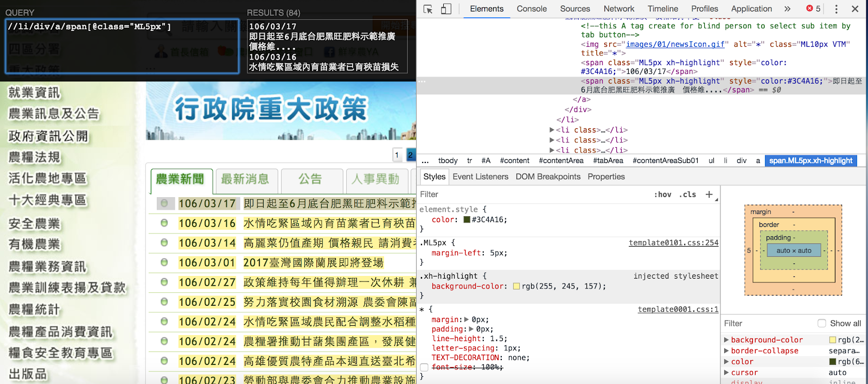Close the DevTools panel
Viewport: 868px width, 384px height.
click(x=855, y=9)
